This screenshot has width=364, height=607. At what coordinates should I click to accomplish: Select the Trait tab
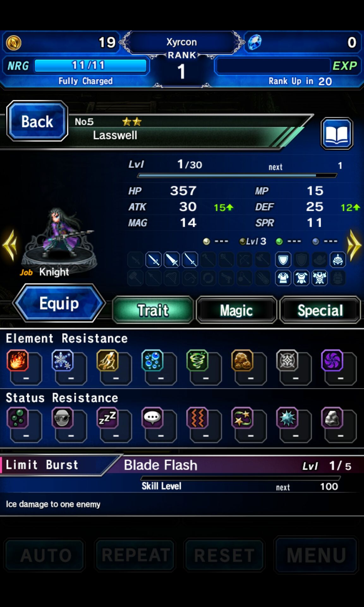(153, 310)
